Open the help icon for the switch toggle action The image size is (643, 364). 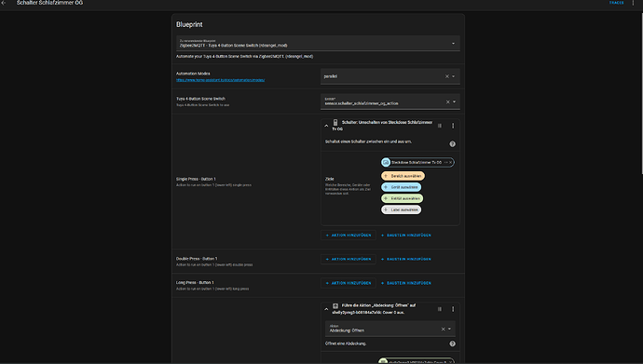tap(452, 143)
